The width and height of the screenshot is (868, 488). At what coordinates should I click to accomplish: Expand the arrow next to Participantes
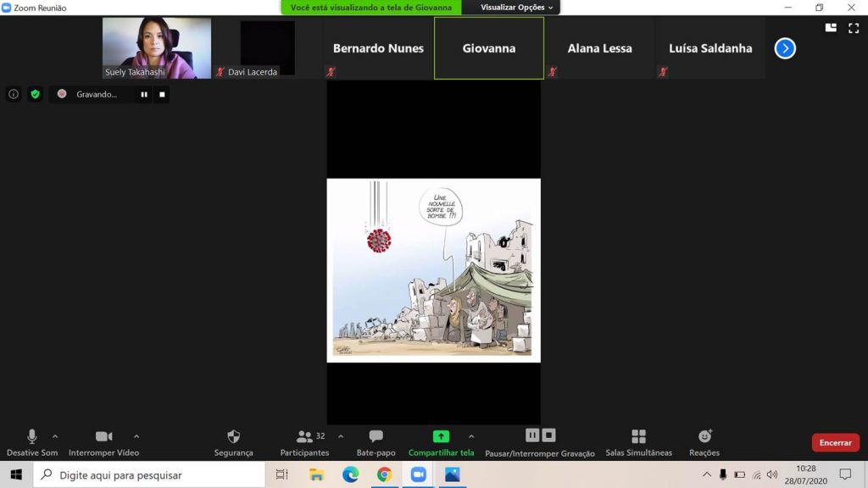click(x=341, y=436)
